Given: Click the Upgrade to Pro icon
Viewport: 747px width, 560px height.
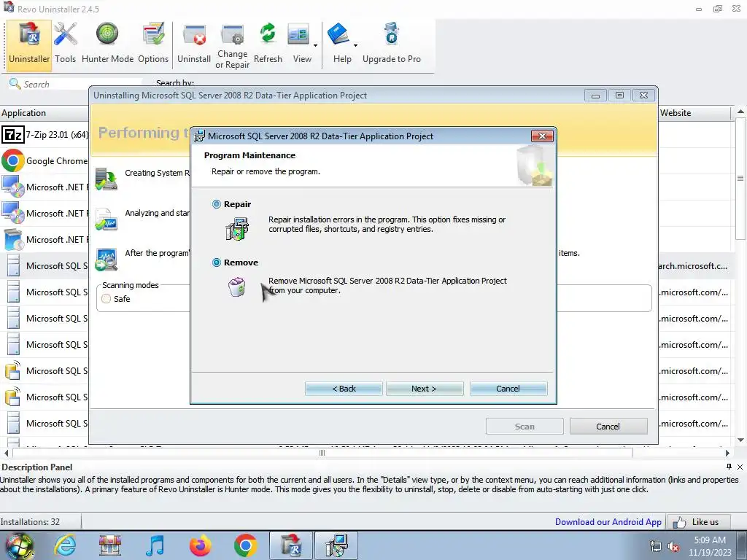Looking at the screenshot, I should tap(391, 34).
